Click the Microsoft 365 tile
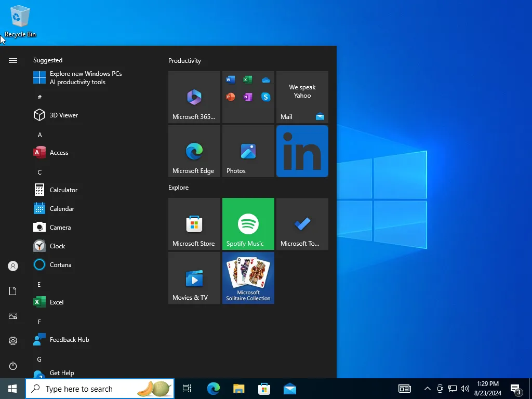Screen dimensions: 532x399 point(194,97)
